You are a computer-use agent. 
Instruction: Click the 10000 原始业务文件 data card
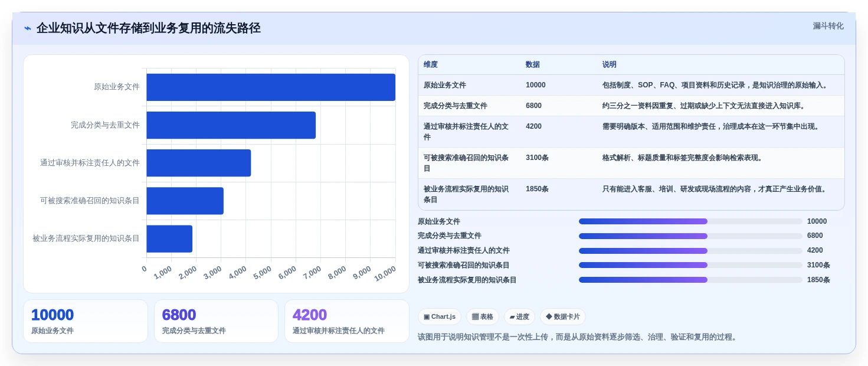86,321
